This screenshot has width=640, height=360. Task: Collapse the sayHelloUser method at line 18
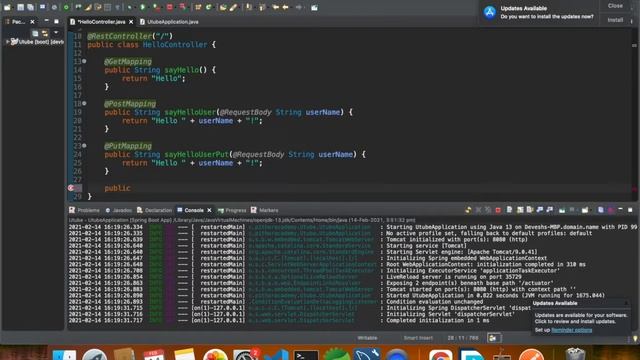click(x=84, y=104)
